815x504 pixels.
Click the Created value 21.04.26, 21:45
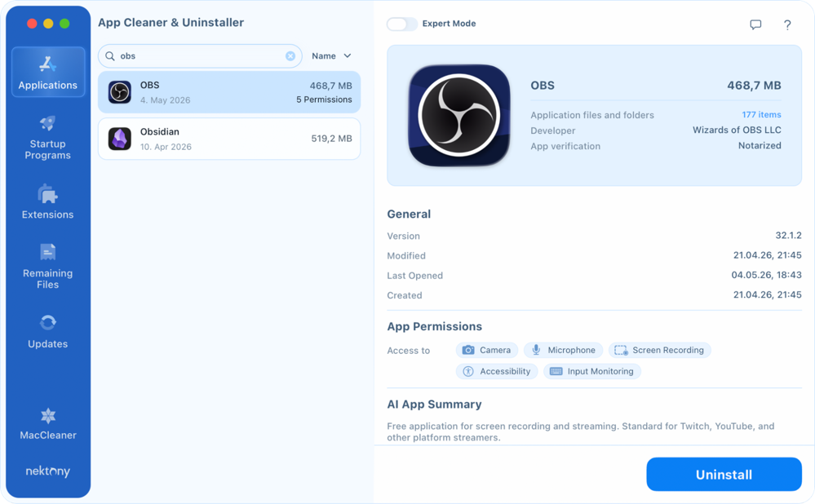tap(767, 294)
